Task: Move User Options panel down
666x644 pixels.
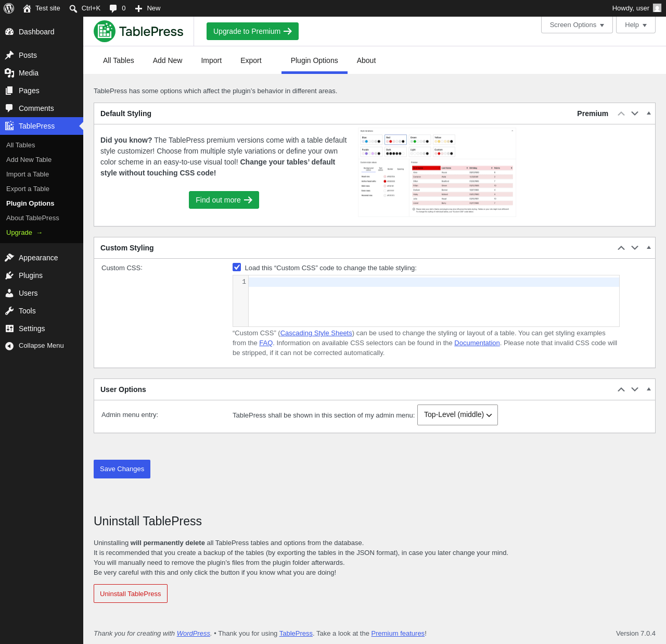Action: (635, 389)
